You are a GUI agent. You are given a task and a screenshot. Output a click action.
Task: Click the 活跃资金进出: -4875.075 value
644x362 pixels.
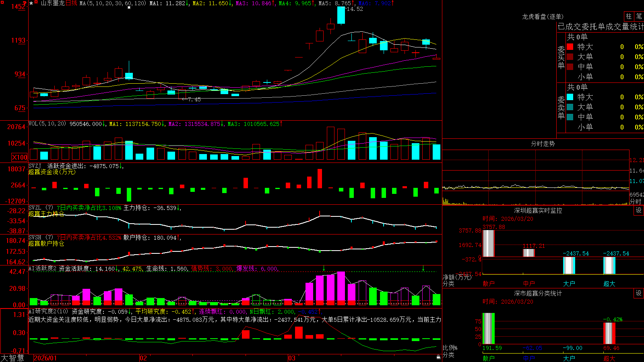(x=83, y=166)
